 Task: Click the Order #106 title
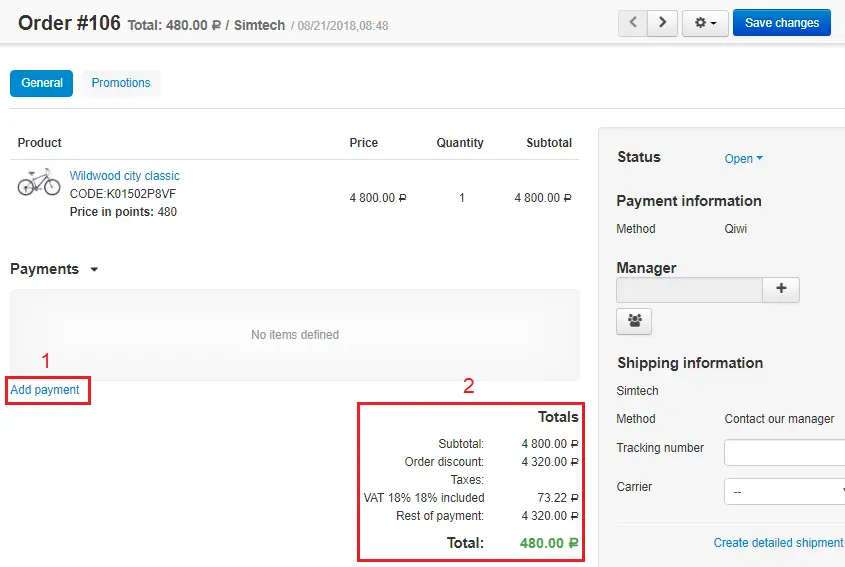(x=69, y=23)
